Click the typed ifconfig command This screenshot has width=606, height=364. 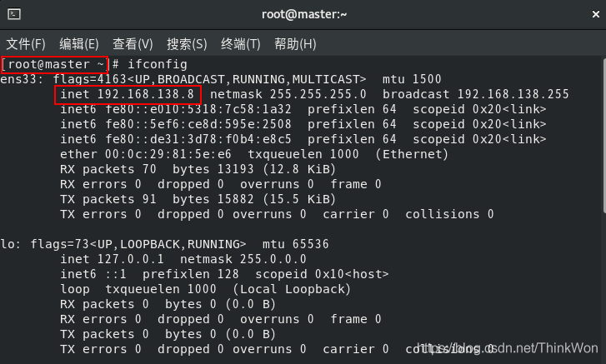(157, 64)
